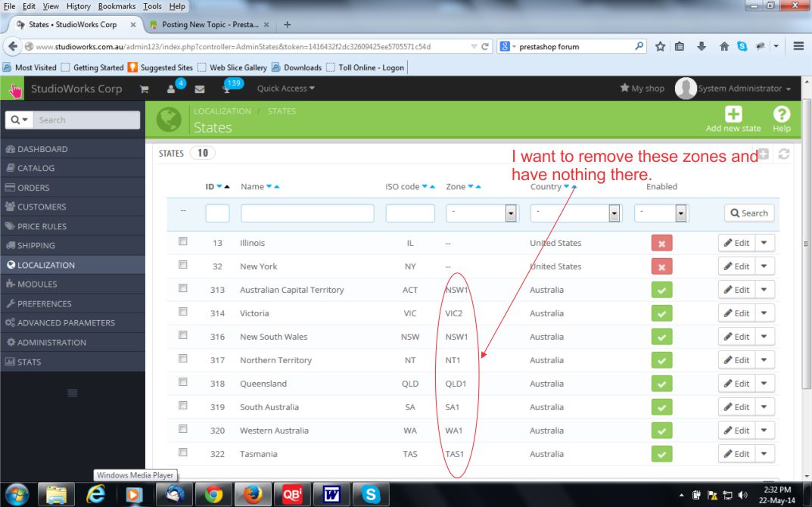Expand the Edit dropdown arrow for Queensland
812x507 pixels.
[x=764, y=383]
